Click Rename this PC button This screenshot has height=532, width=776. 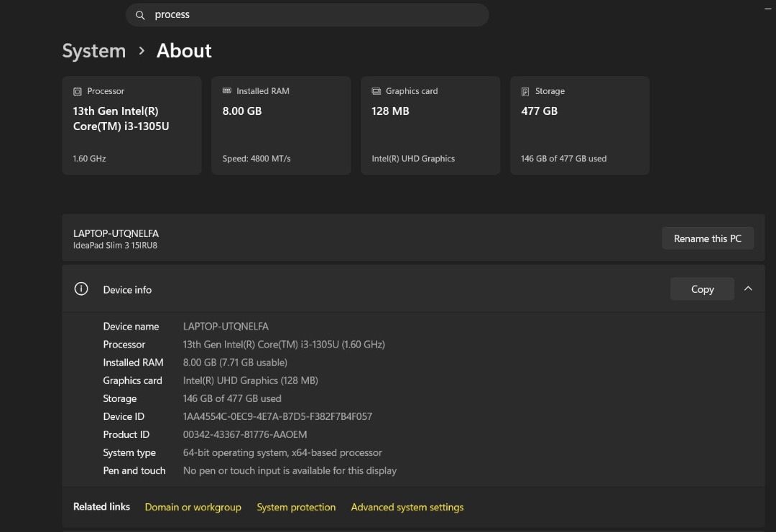[x=708, y=238]
